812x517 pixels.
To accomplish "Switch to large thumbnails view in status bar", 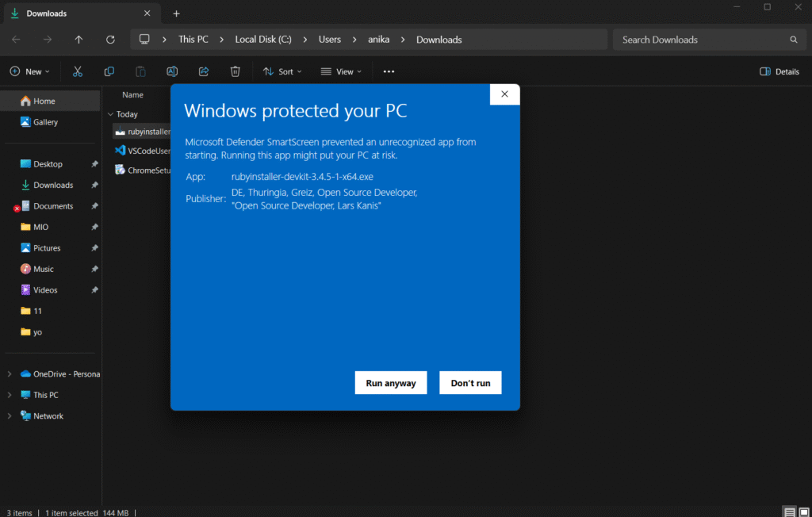I will [x=802, y=512].
